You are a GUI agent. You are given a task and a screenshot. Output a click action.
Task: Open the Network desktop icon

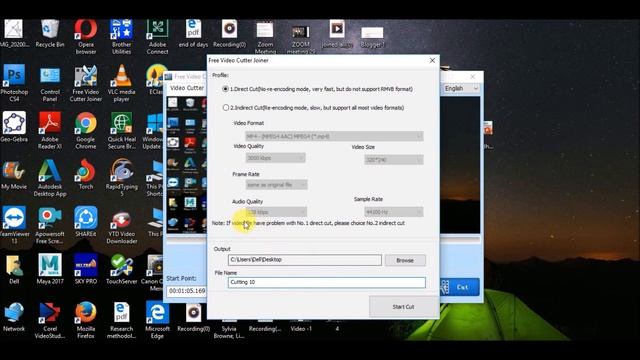[x=14, y=317]
